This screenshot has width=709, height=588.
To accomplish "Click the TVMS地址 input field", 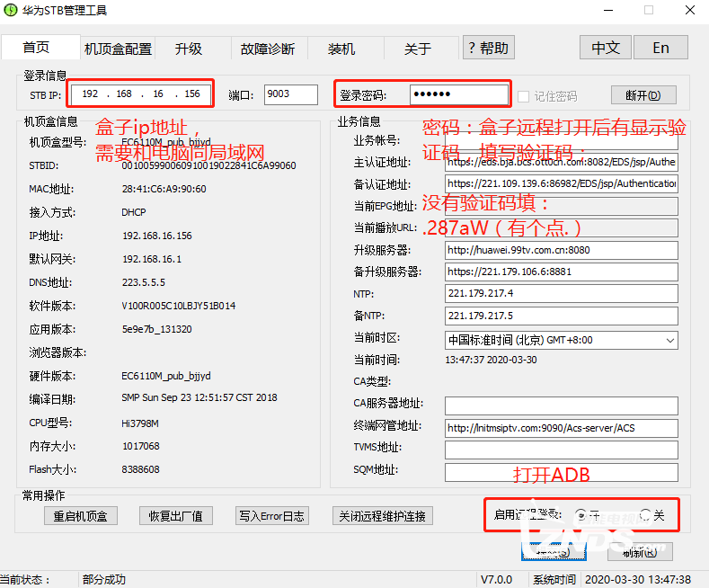I will coord(561,450).
